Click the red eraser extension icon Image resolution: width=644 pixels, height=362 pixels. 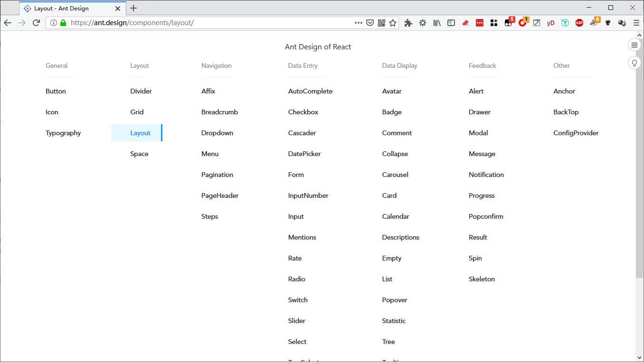[465, 23]
